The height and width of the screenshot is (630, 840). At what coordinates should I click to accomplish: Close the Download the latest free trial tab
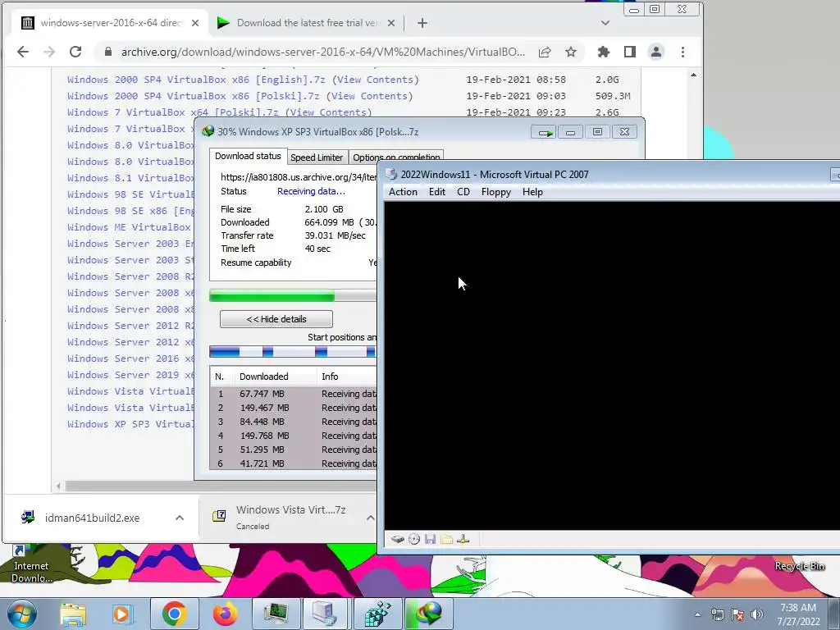[x=391, y=23]
